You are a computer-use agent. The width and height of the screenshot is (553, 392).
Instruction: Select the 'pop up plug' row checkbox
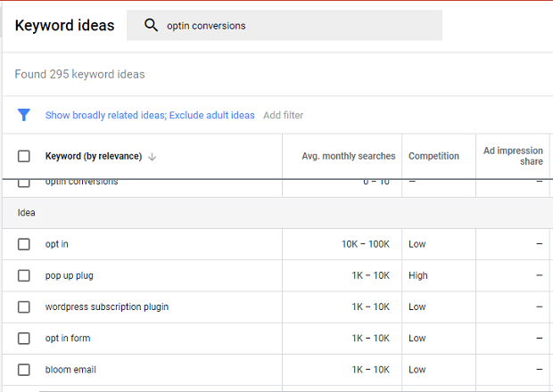[24, 275]
